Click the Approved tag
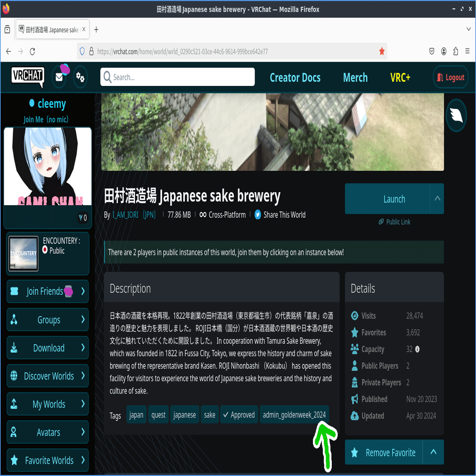 239,415
